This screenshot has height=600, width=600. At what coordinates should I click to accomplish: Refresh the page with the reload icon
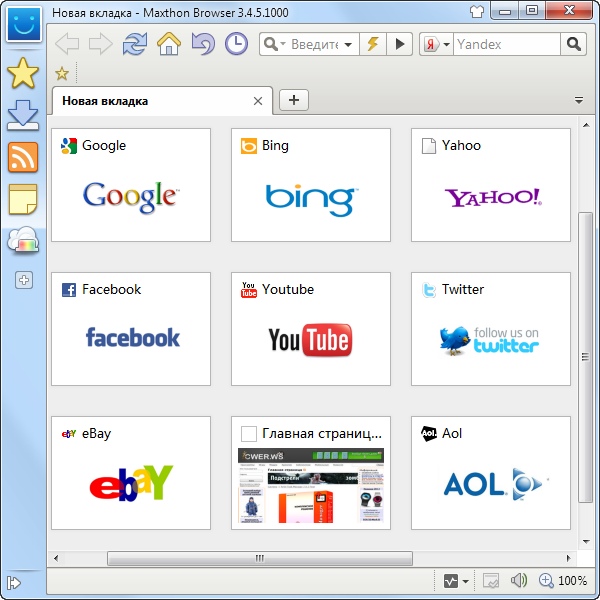coord(134,44)
